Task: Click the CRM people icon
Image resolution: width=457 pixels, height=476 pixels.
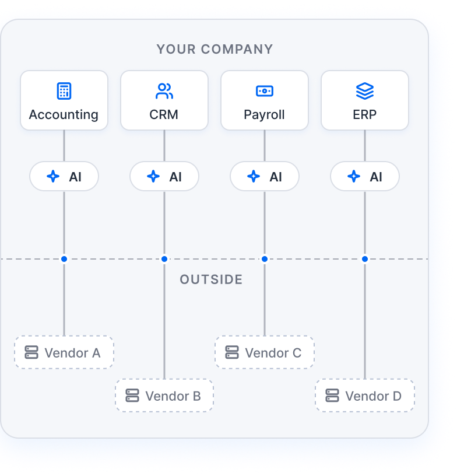Action: pyautogui.click(x=164, y=91)
